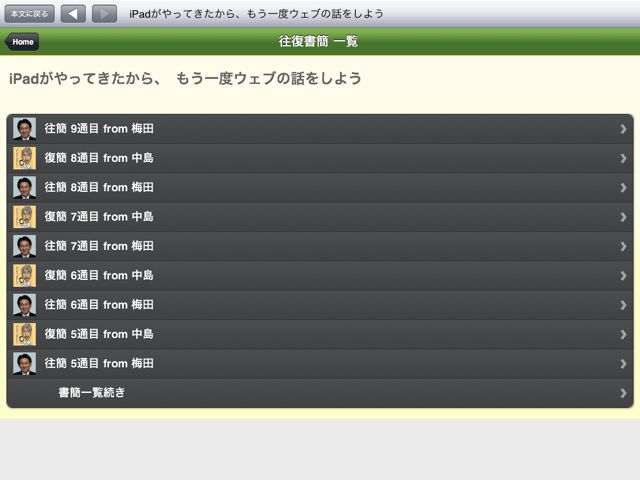640x480 pixels.
Task: Open 往簡 7通目 from 梅田 avatar
Action: point(24,247)
